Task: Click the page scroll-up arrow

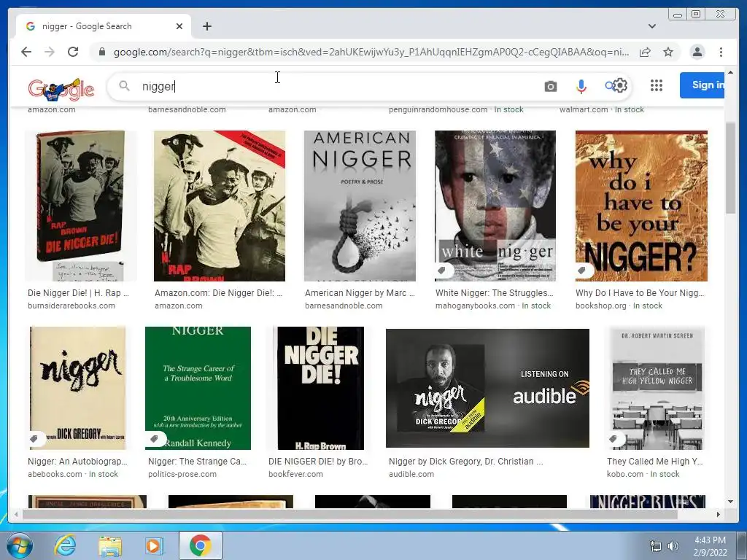Action: coord(730,72)
